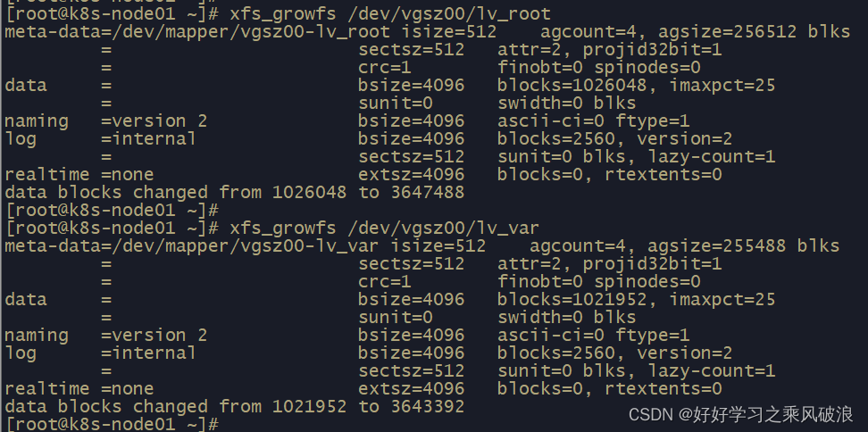
Task: Click 'log =internal' in the second output
Action: (100, 353)
